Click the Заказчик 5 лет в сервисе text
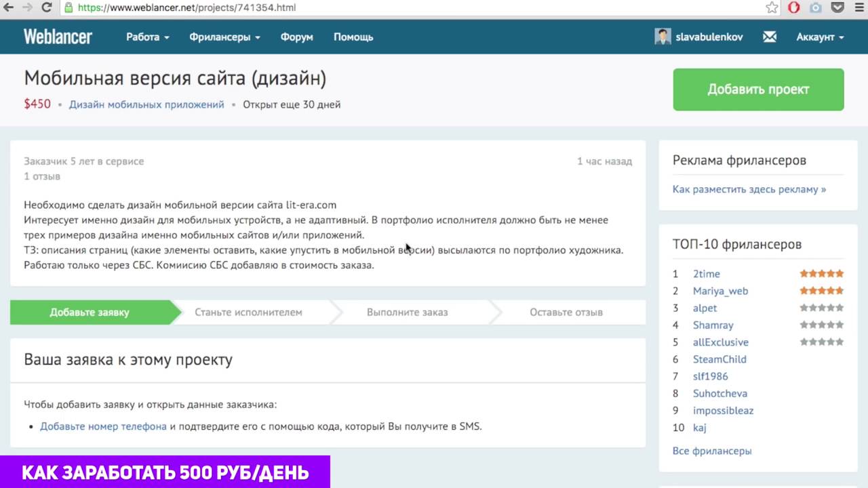 [84, 161]
